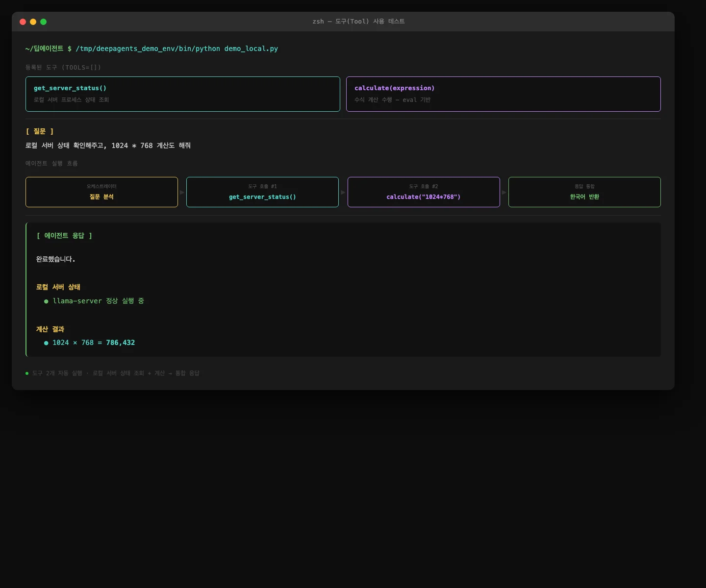The width and height of the screenshot is (706, 588).
Task: Click the 786,432 calculation result
Action: click(120, 343)
